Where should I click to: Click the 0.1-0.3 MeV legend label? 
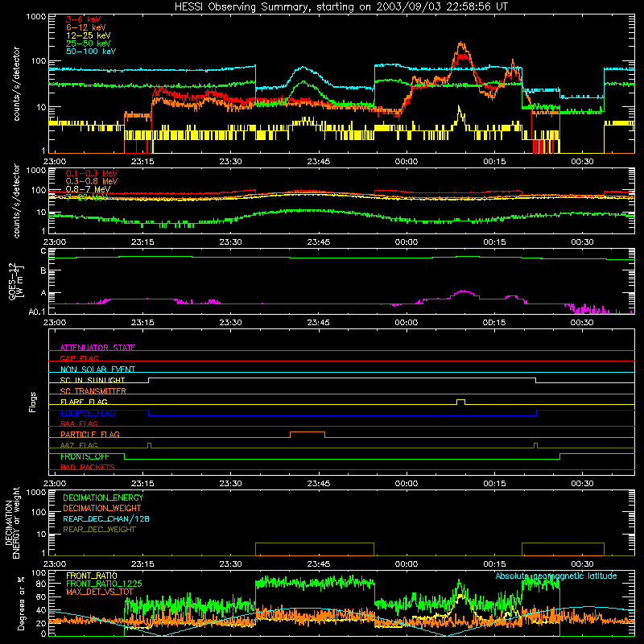tap(92, 173)
